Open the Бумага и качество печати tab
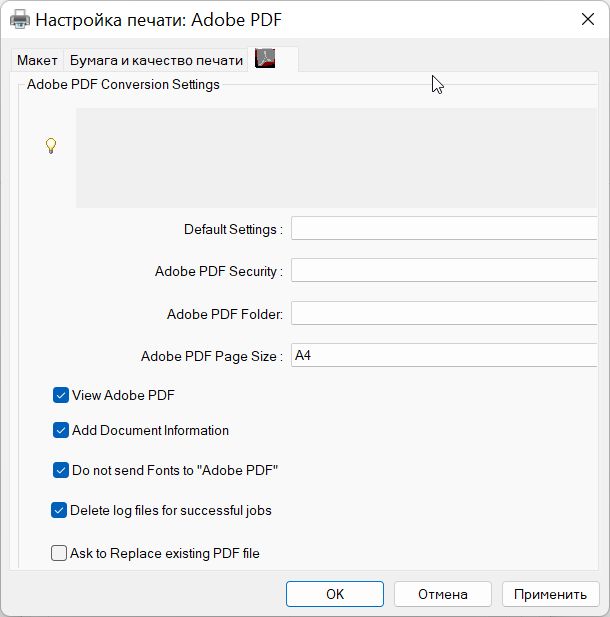Viewport: 610px width, 617px height. 156,60
